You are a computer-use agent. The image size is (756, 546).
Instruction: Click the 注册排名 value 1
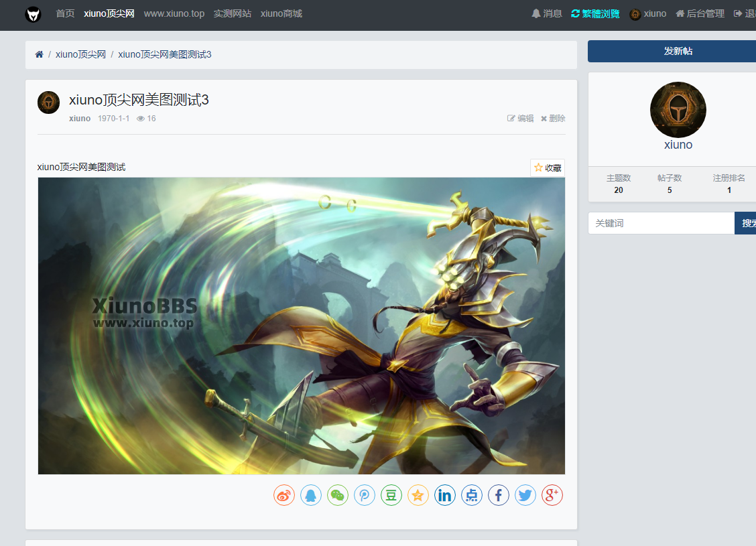click(x=729, y=190)
